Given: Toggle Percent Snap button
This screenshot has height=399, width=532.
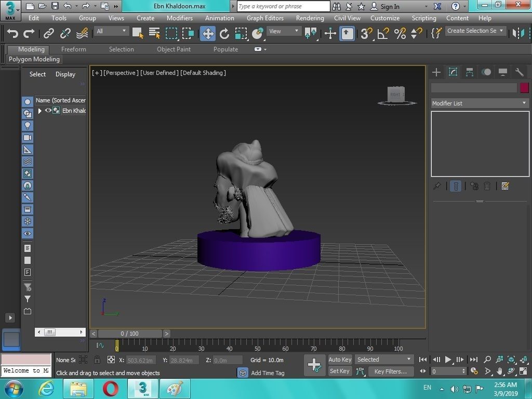Looking at the screenshot, I should pos(400,33).
